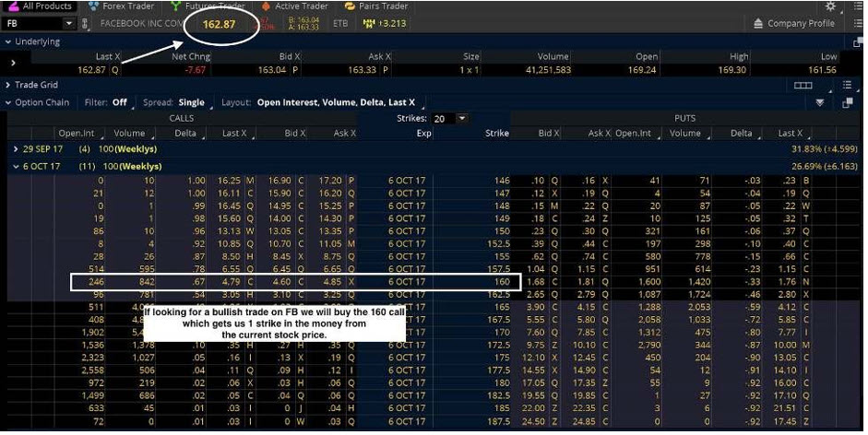Viewport: 868px width, 435px height.
Task: Expand the Trade Grid section
Action: coord(7,85)
